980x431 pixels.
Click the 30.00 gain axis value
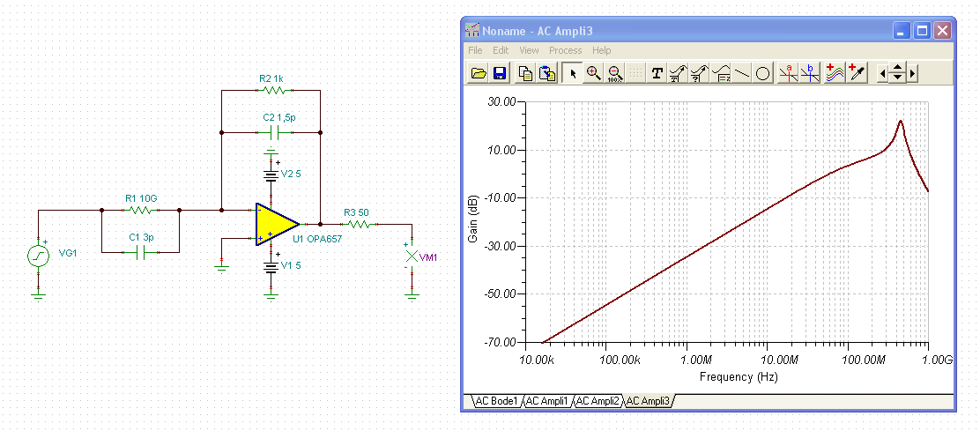[x=501, y=102]
